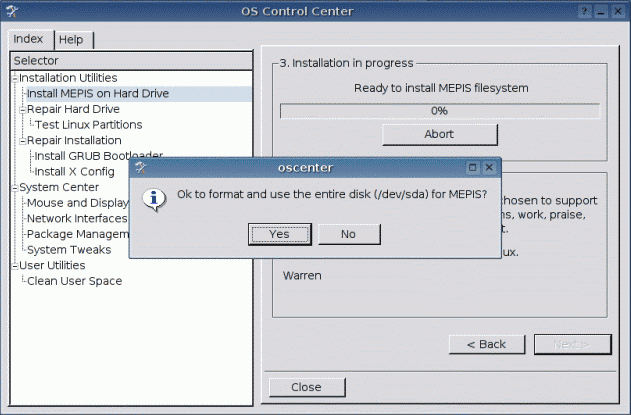631x415 pixels.
Task: Click the Selector column header
Action: point(131,61)
